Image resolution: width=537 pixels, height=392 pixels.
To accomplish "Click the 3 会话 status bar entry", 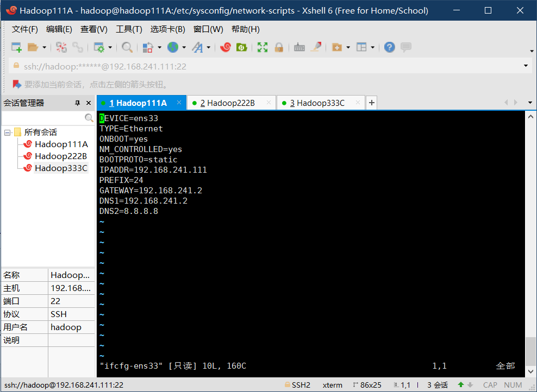I will tap(438, 385).
